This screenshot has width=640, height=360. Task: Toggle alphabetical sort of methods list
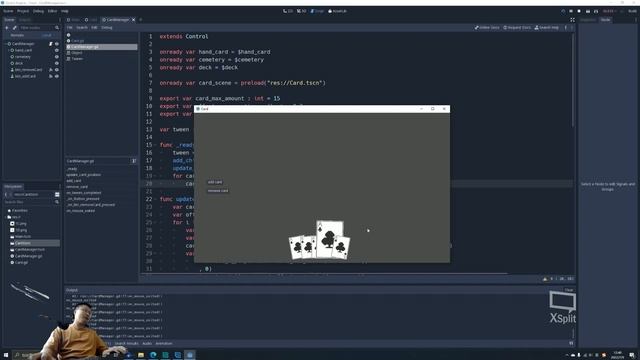[134, 161]
